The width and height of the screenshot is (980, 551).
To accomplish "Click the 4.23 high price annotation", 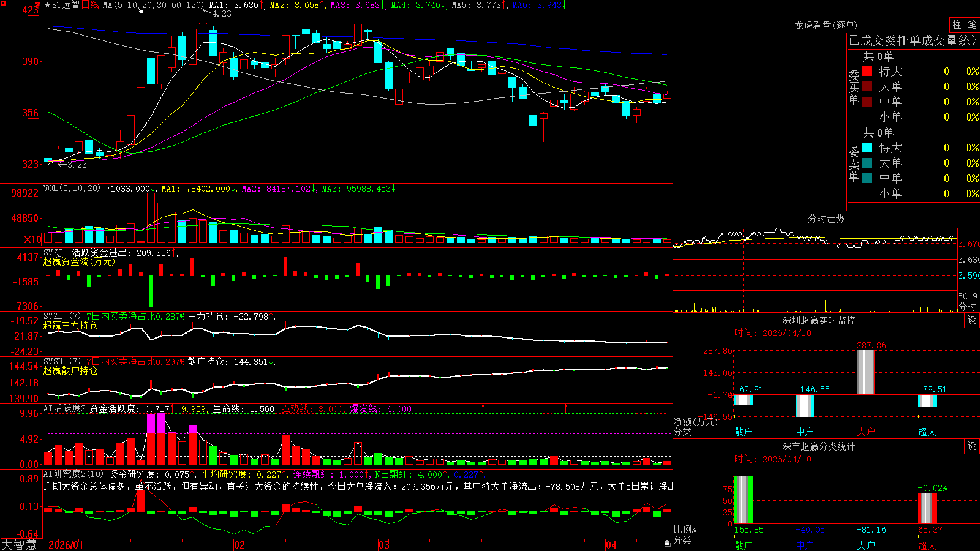I will [222, 13].
